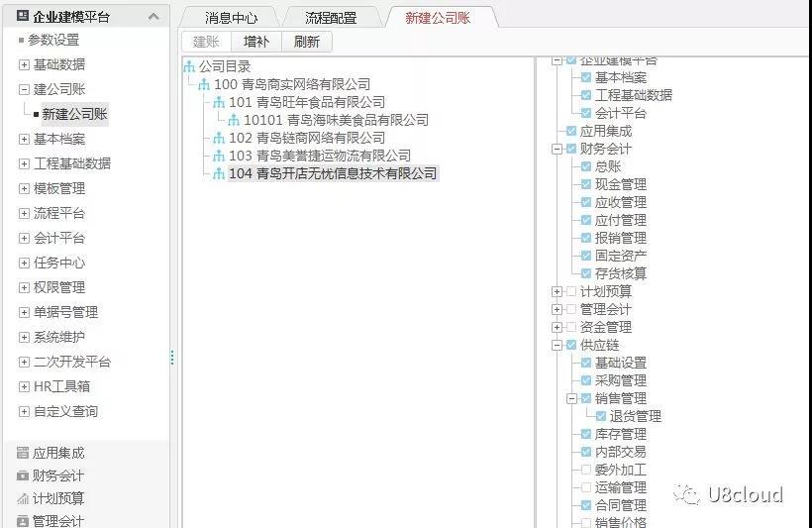Click the org icon of 100 青岛商实网络有限公司
This screenshot has width=812, height=528.
pos(204,84)
